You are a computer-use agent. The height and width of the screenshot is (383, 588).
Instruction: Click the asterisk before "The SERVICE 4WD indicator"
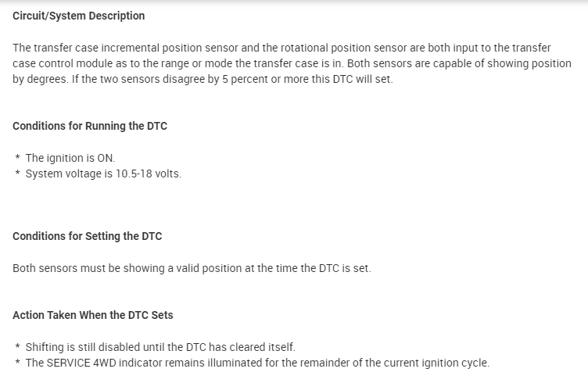(17, 363)
